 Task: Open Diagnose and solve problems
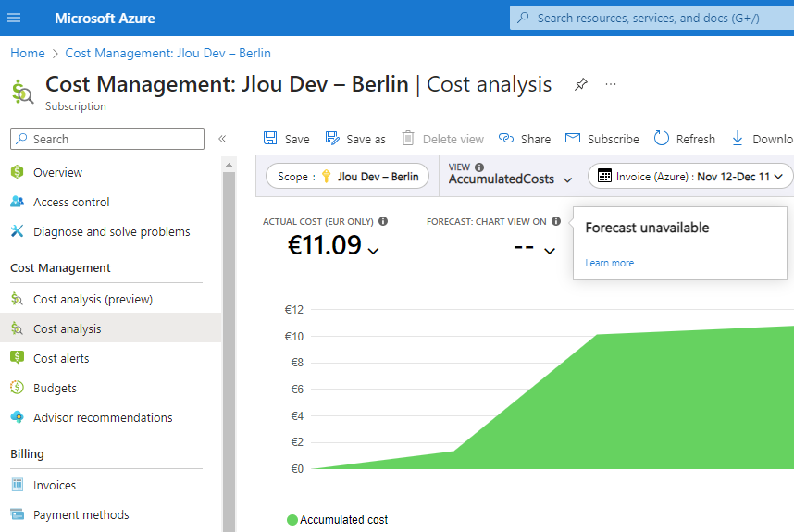tap(110, 232)
